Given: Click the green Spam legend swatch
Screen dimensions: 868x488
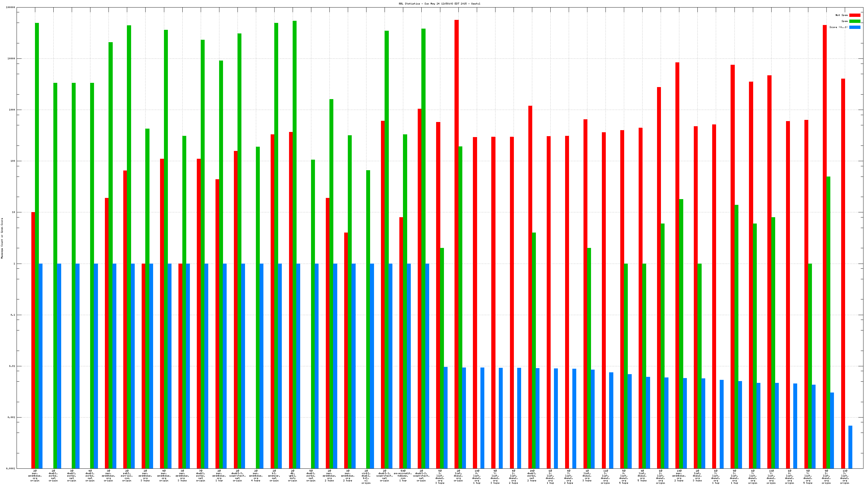Looking at the screenshot, I should 854,21.
